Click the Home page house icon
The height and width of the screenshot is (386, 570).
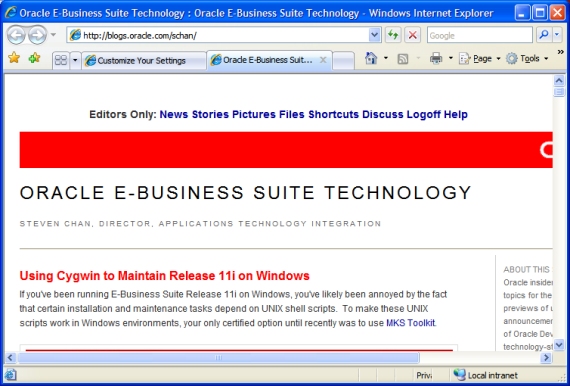click(371, 58)
